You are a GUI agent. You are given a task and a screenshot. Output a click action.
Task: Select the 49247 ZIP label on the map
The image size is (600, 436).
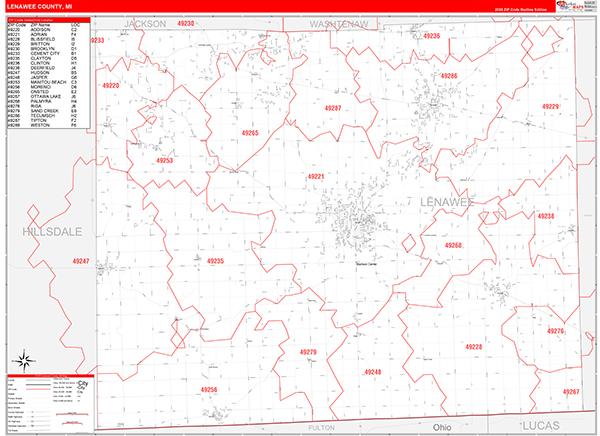click(x=81, y=261)
